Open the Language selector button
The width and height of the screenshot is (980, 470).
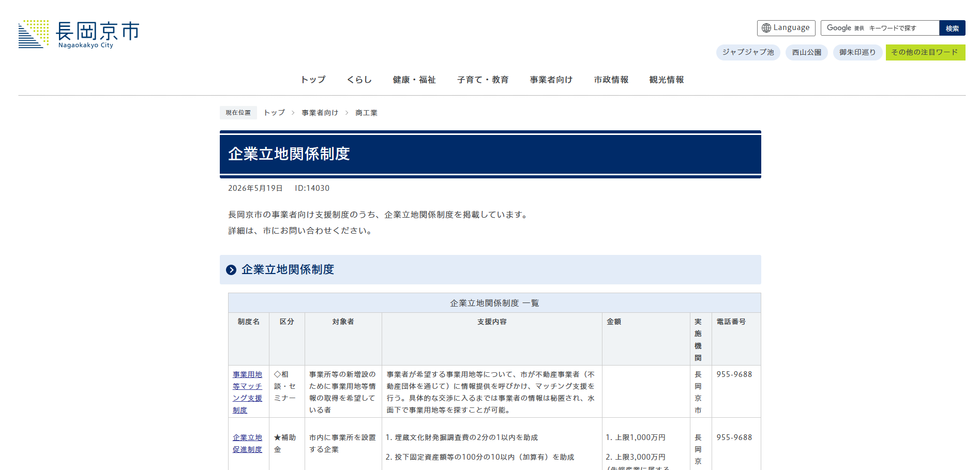786,28
